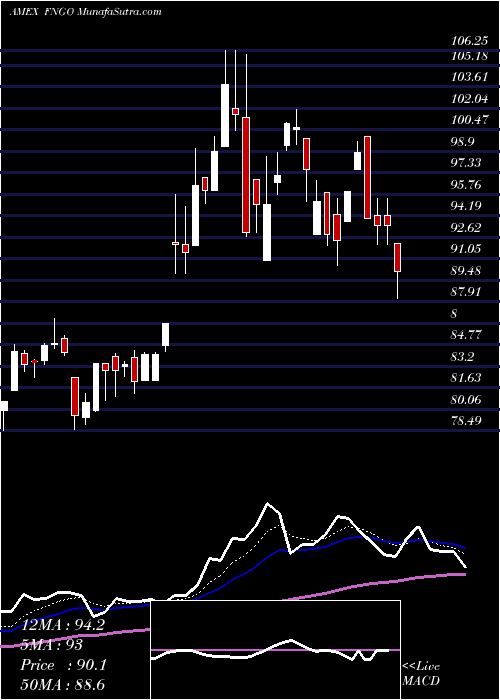
Task: Select the 91.05 price axis label
Action: click(x=467, y=249)
